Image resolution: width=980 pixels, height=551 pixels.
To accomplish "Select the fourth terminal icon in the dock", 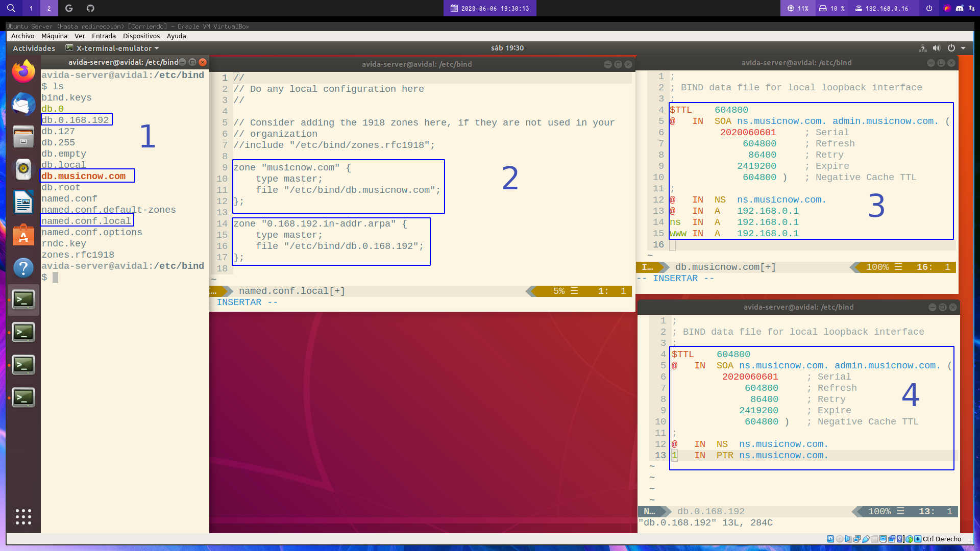I will tap(23, 398).
